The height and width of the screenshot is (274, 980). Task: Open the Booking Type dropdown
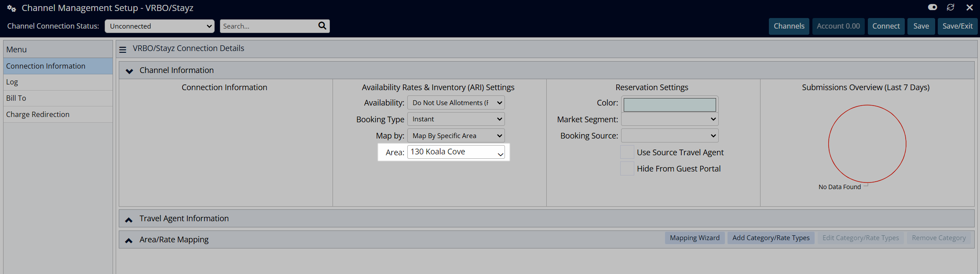pyautogui.click(x=456, y=119)
